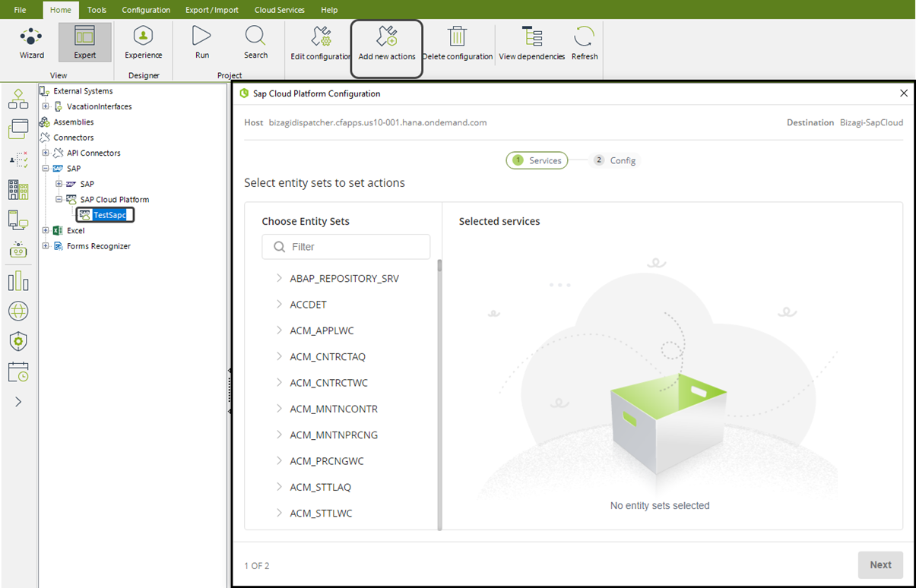Select External Systems in the tree
The image size is (916, 588).
83,91
